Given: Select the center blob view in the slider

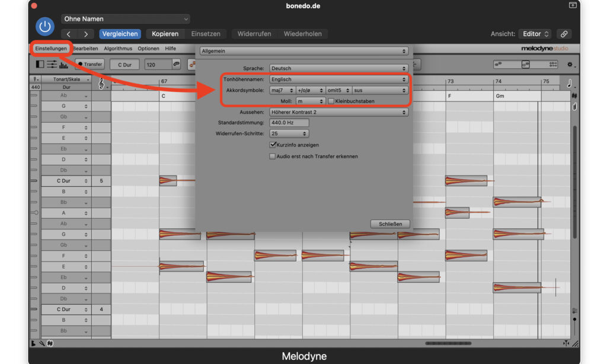Looking at the screenshot, I should point(526,64).
